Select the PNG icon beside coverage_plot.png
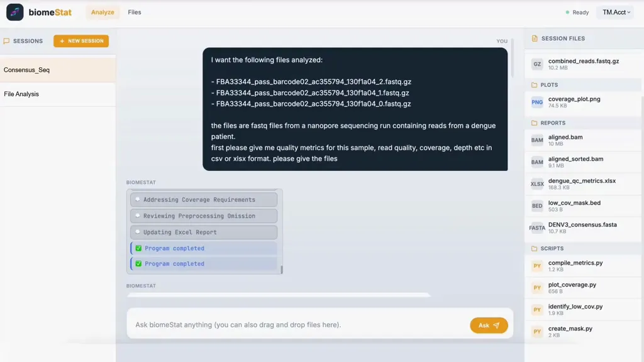644x362 pixels. 536,102
